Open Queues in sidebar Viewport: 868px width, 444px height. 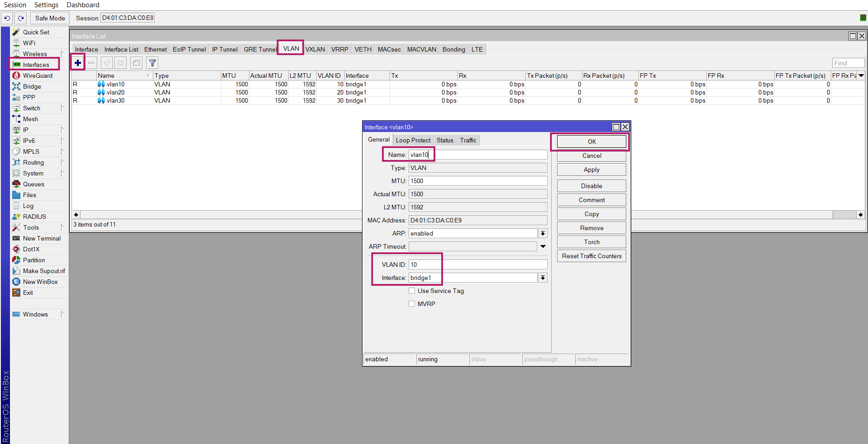click(x=33, y=184)
